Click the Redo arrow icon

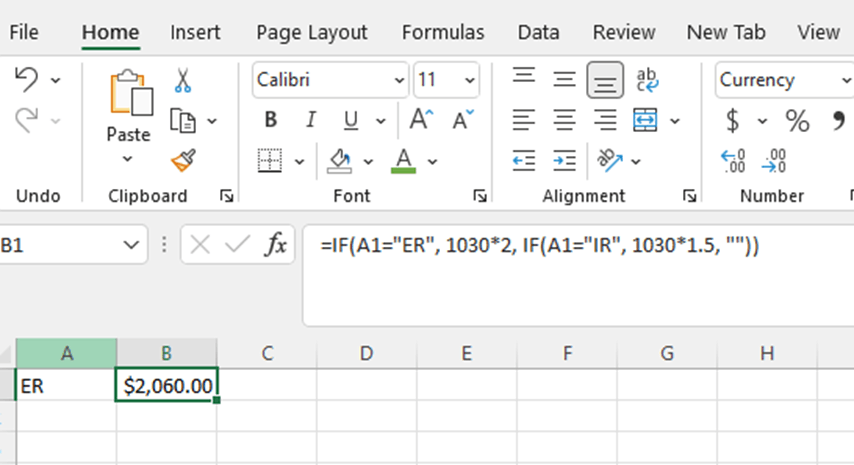pos(26,120)
